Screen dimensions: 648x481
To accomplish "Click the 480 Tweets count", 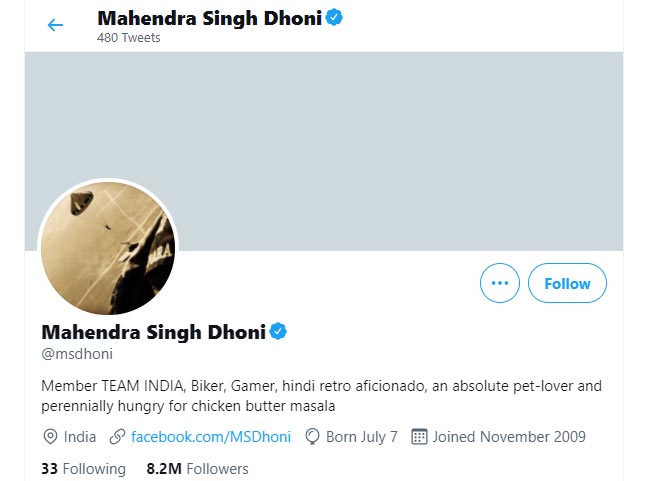I will point(129,38).
